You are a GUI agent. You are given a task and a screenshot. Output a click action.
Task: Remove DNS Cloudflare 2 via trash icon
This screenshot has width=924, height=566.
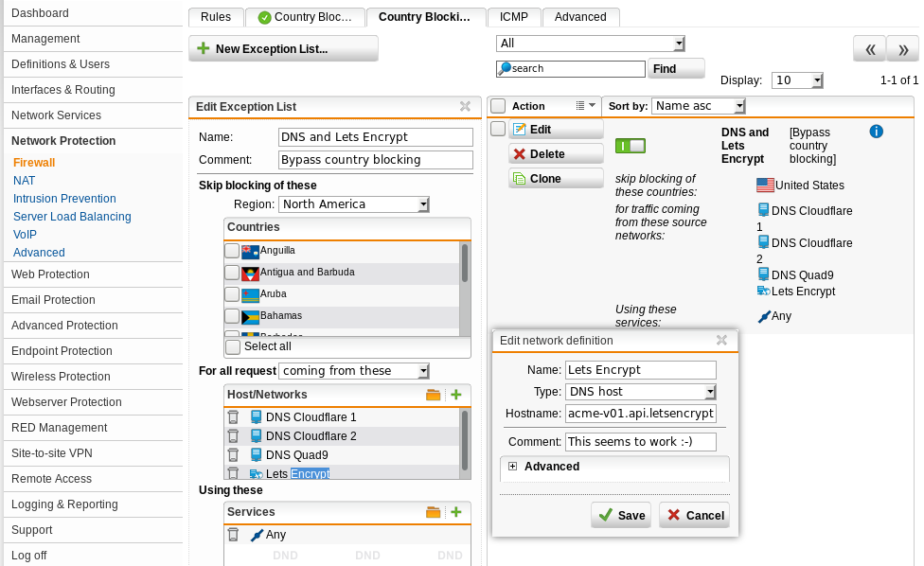(x=233, y=435)
